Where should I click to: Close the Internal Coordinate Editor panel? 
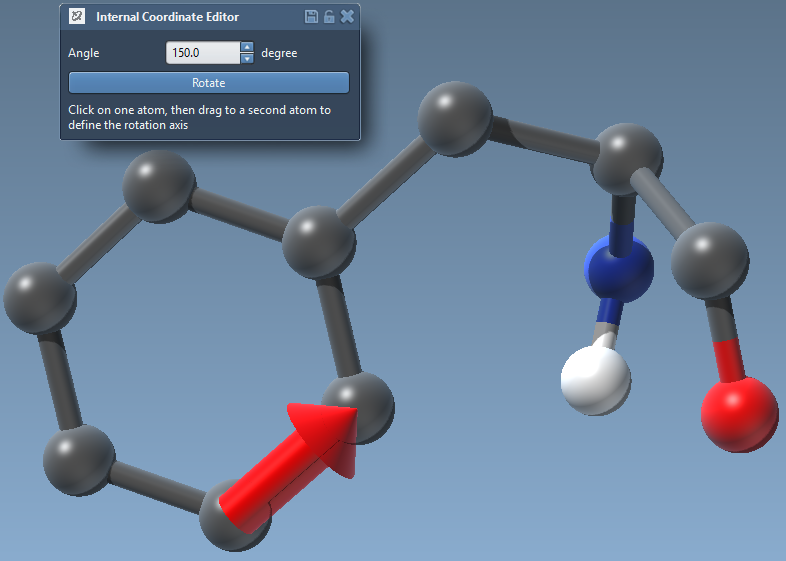click(347, 17)
